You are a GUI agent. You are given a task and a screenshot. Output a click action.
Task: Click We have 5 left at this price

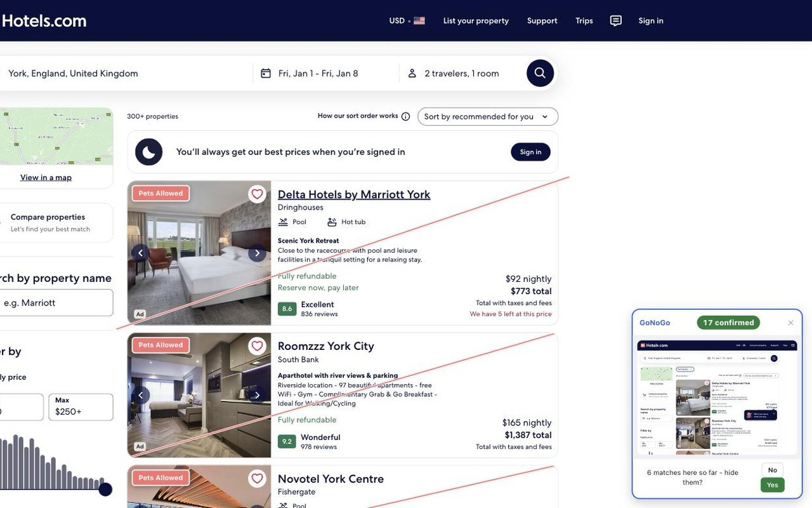(x=511, y=314)
